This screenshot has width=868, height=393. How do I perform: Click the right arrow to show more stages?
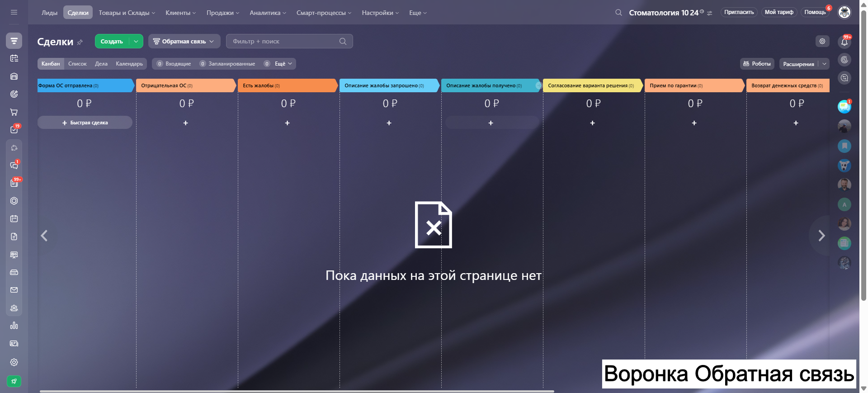coord(822,236)
